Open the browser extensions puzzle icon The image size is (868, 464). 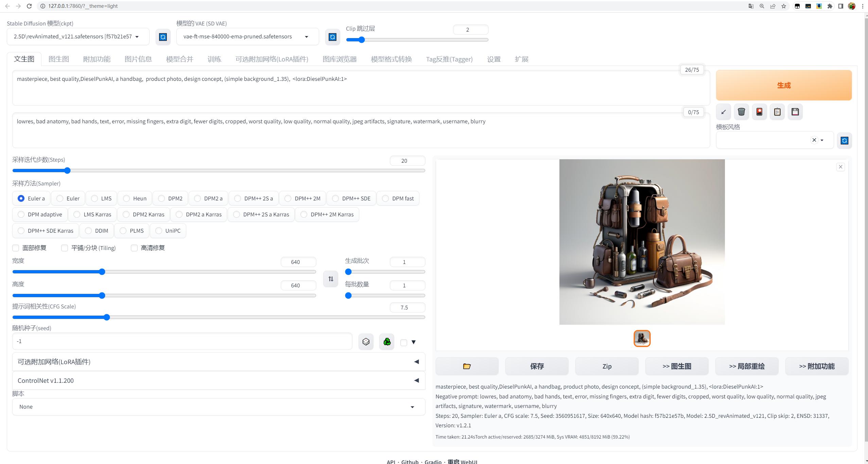[x=830, y=6]
